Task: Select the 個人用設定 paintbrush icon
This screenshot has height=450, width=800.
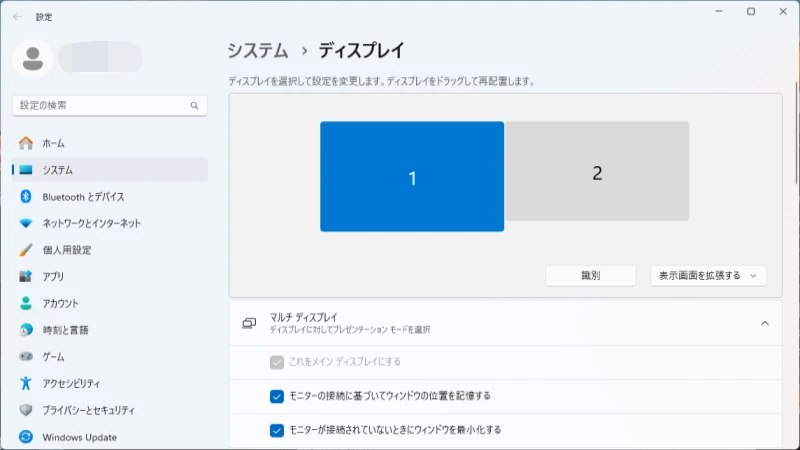Action: [26, 250]
